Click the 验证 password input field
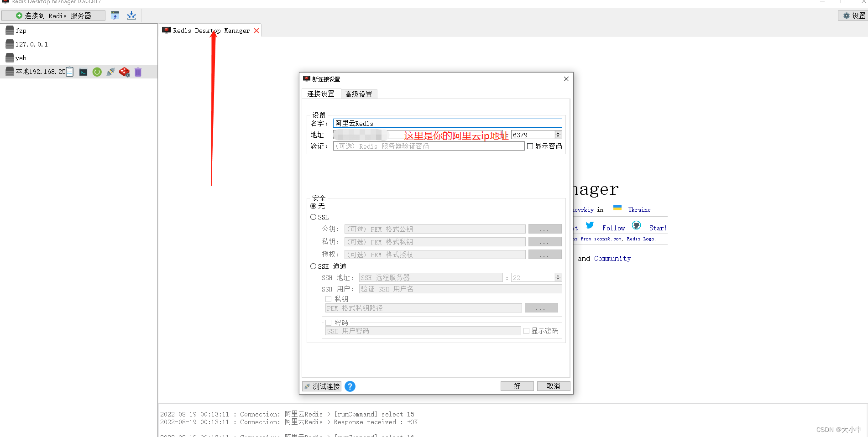The image size is (868, 437). click(429, 146)
